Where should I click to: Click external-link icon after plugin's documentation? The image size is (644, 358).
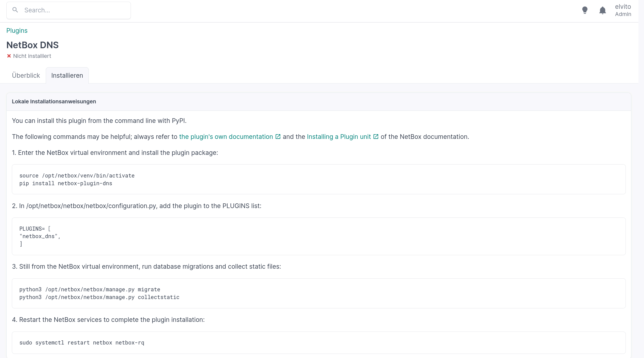pyautogui.click(x=278, y=137)
